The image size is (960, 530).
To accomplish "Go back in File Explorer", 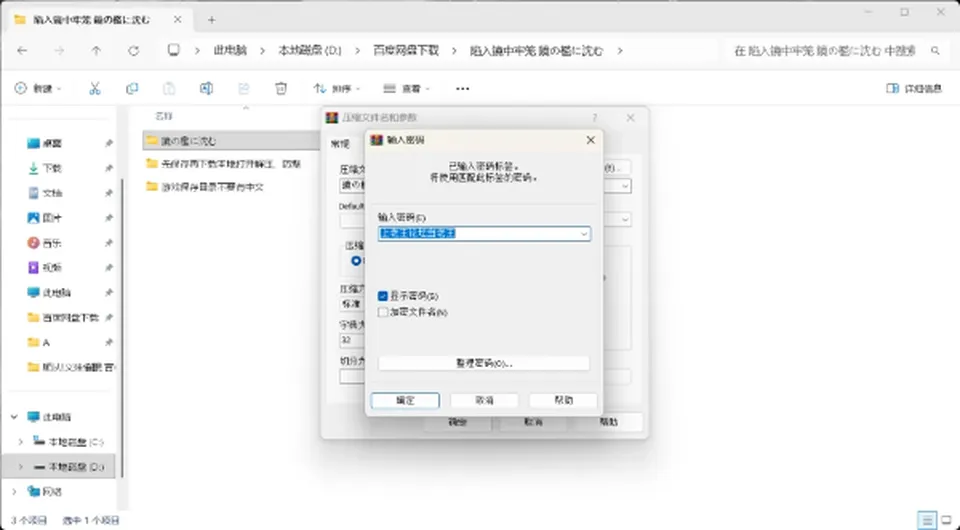I will tap(22, 51).
